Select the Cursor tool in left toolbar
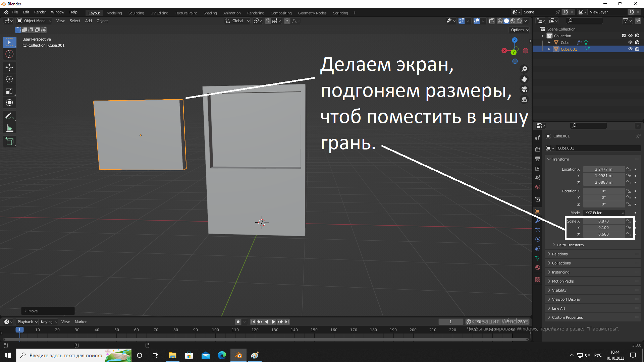Image resolution: width=644 pixels, height=362 pixels. click(9, 54)
